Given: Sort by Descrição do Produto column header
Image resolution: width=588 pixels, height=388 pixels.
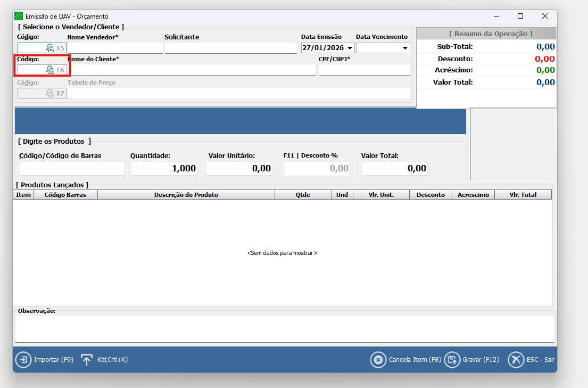Looking at the screenshot, I should (x=186, y=195).
